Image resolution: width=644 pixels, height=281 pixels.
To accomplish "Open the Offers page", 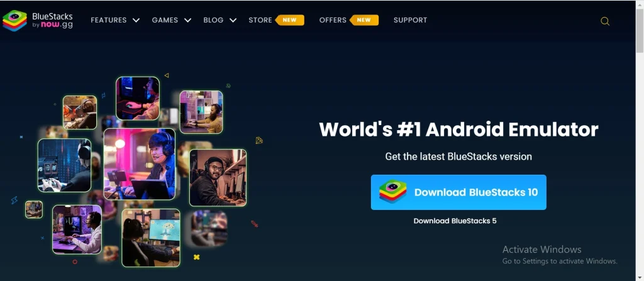I will pos(333,20).
